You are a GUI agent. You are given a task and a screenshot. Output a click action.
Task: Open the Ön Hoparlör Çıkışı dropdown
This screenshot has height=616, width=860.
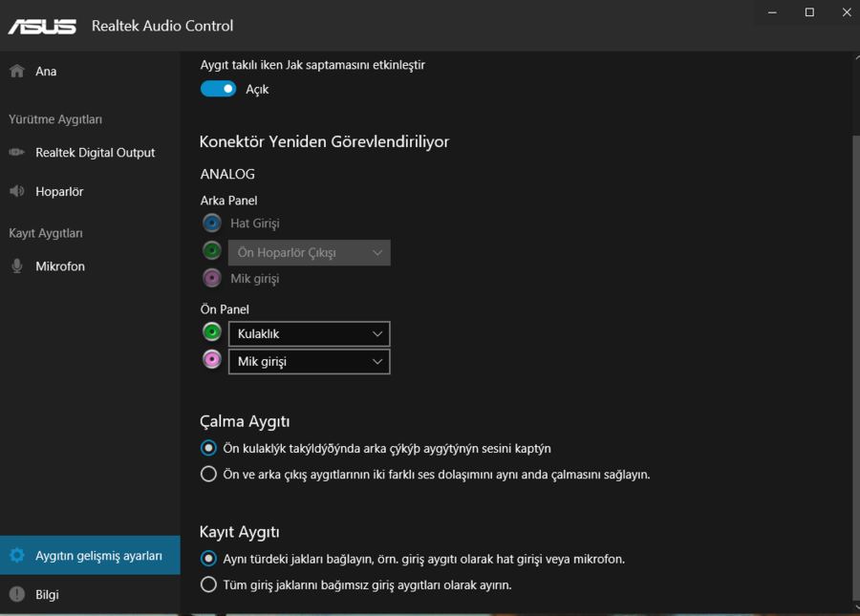click(309, 252)
